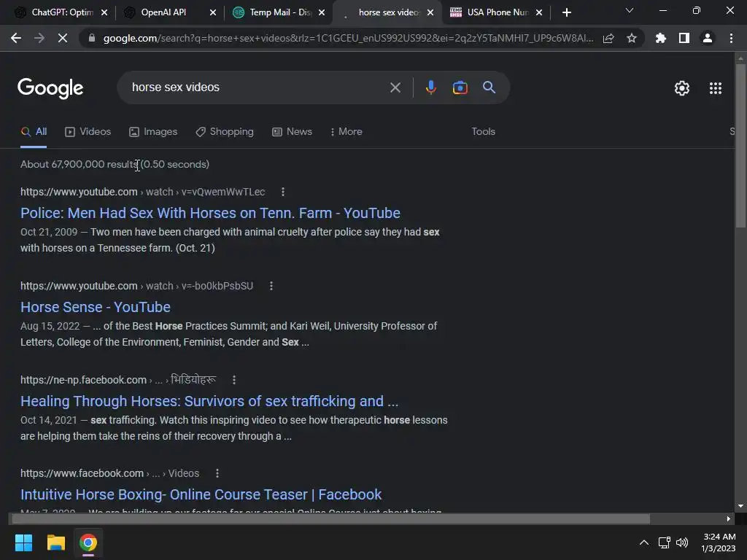
Task: Select the Videos results filter
Action: pos(88,132)
